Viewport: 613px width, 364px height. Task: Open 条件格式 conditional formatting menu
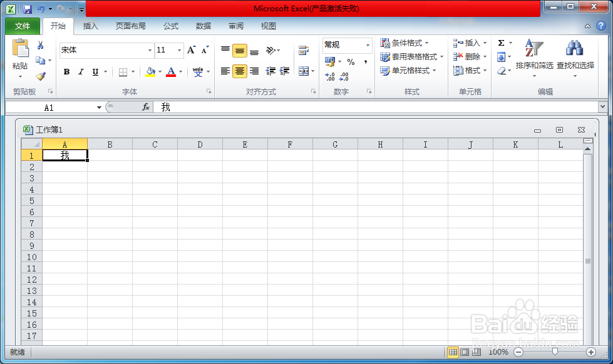click(x=404, y=43)
